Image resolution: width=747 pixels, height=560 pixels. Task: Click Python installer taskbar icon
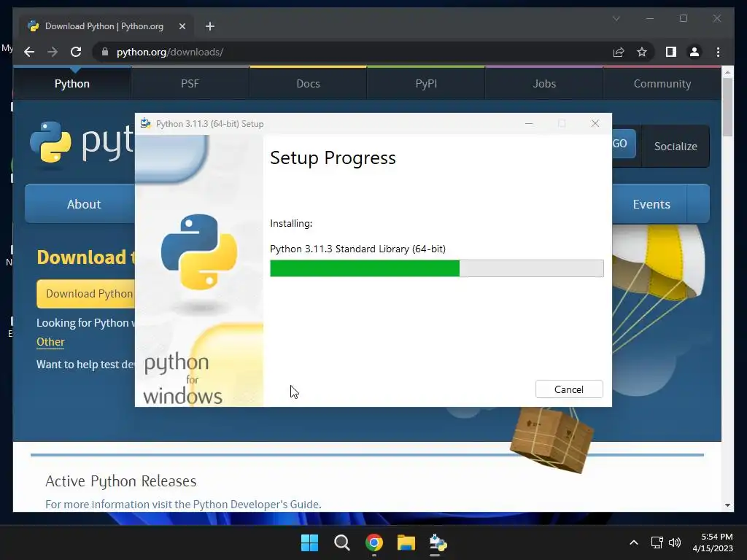click(438, 542)
